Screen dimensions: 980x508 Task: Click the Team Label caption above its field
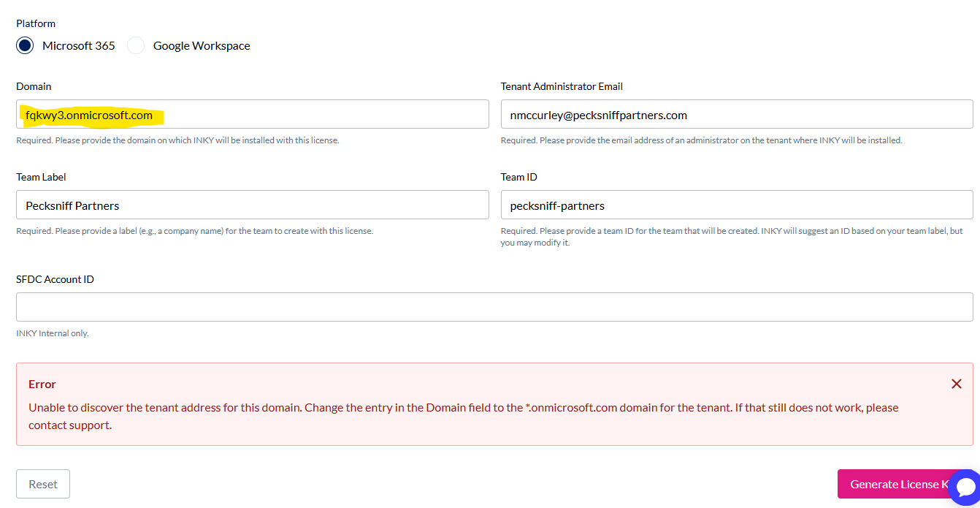click(x=41, y=177)
